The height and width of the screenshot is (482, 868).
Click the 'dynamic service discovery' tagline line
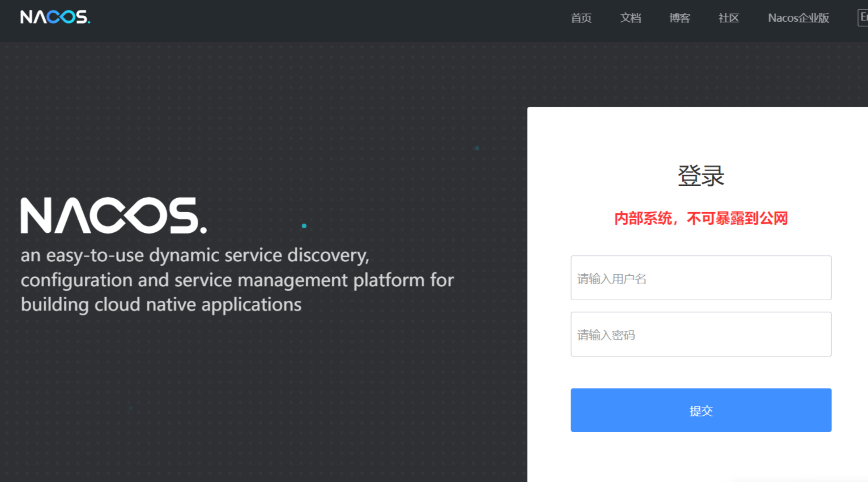(195, 256)
